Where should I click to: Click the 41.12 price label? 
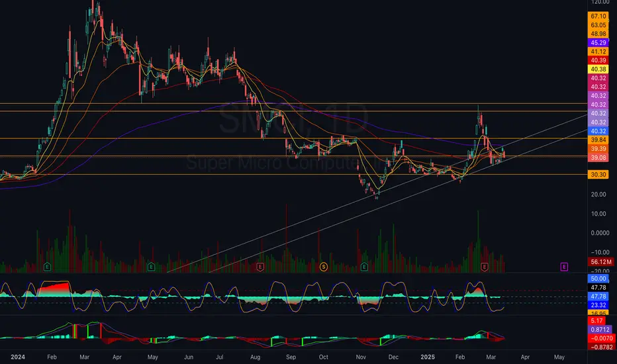(x=598, y=52)
